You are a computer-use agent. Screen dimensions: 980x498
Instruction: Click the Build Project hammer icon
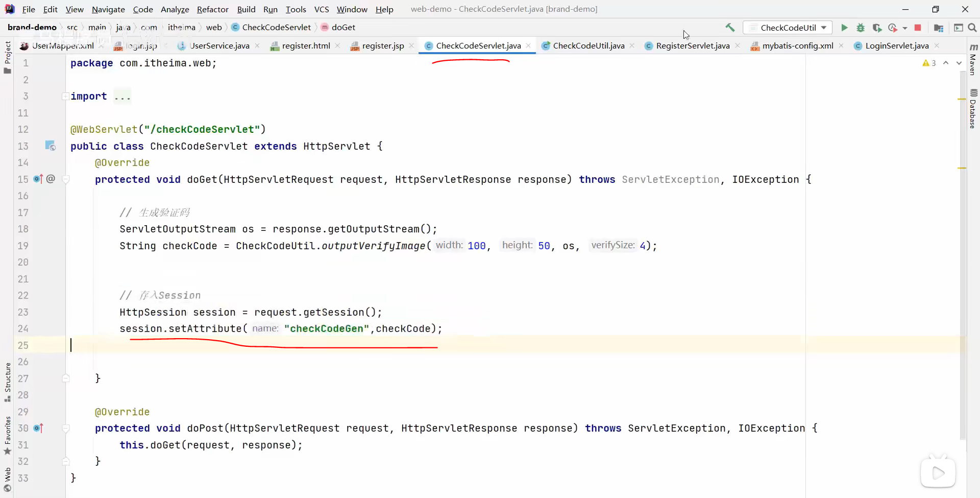point(730,28)
